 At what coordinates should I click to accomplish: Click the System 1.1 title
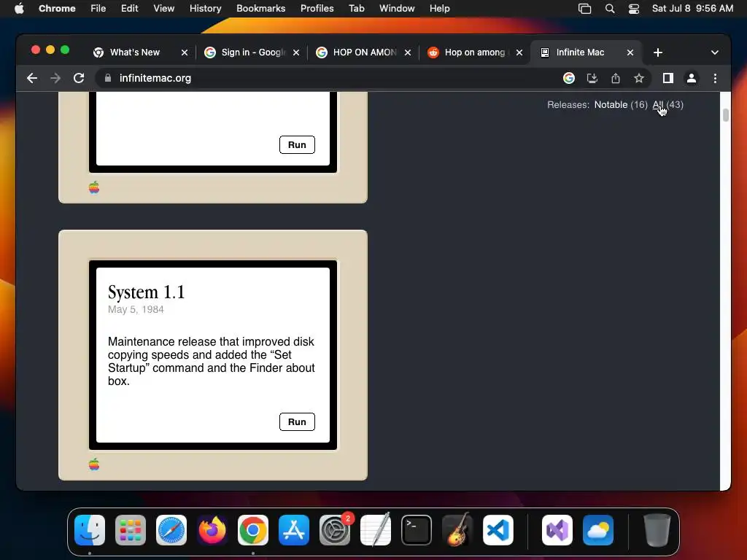pos(146,292)
